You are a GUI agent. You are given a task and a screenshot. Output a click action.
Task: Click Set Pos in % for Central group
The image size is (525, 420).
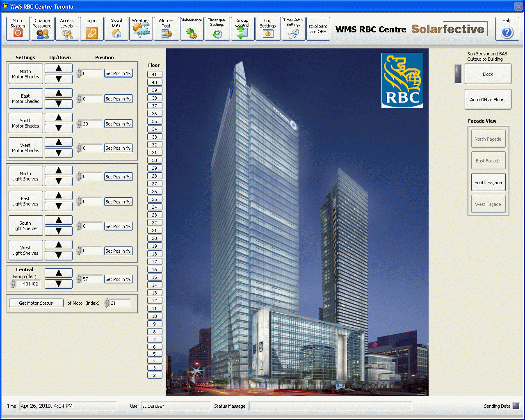click(x=118, y=279)
